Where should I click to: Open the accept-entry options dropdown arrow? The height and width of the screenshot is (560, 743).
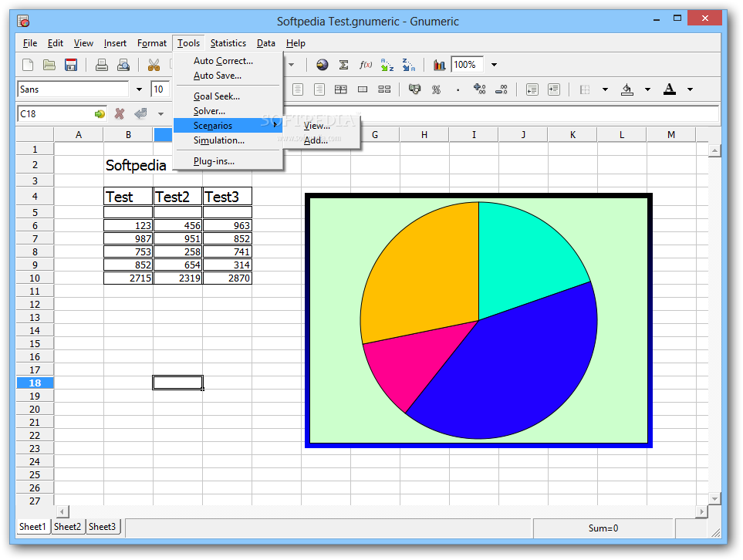pos(160,114)
